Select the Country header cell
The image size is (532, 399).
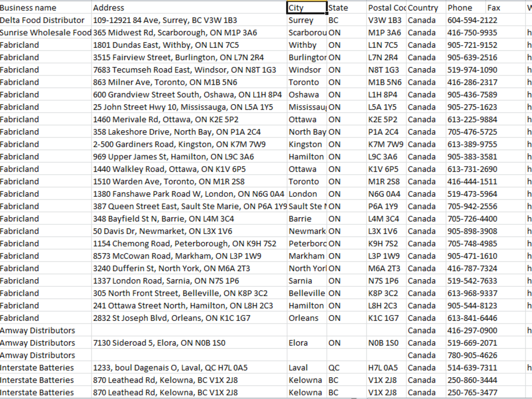pos(426,7)
